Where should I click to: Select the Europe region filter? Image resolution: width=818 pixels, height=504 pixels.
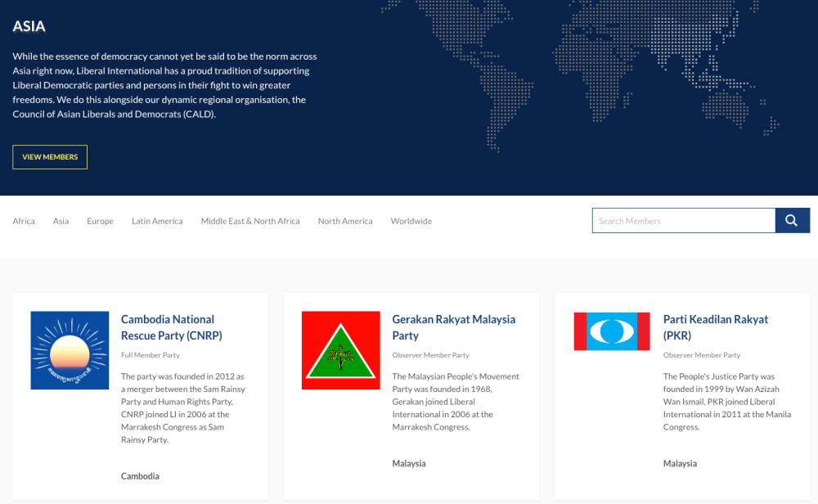pyautogui.click(x=100, y=220)
